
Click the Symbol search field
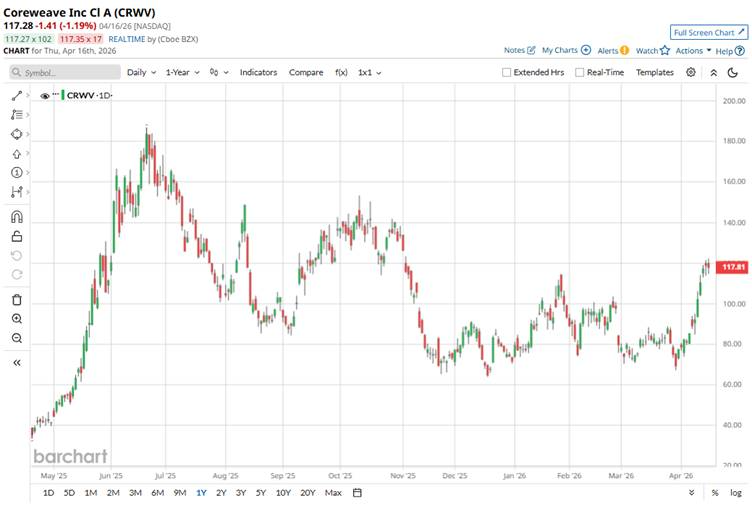(x=65, y=72)
